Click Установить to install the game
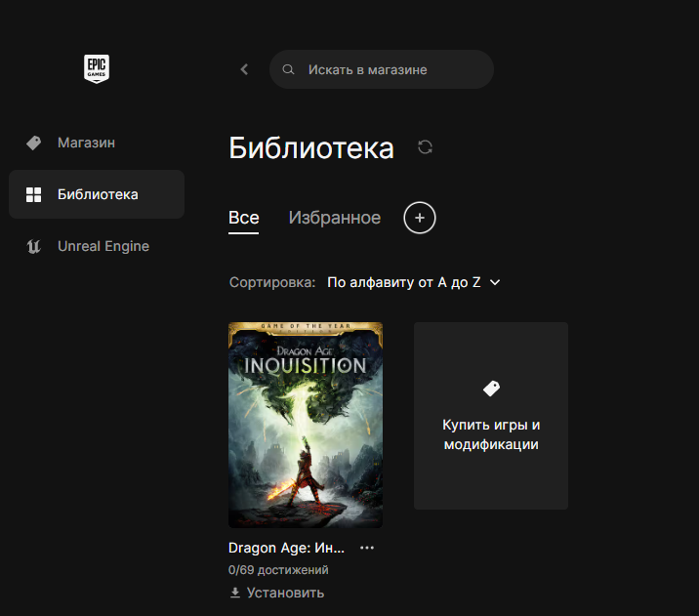This screenshot has height=616, width=699. [x=285, y=593]
